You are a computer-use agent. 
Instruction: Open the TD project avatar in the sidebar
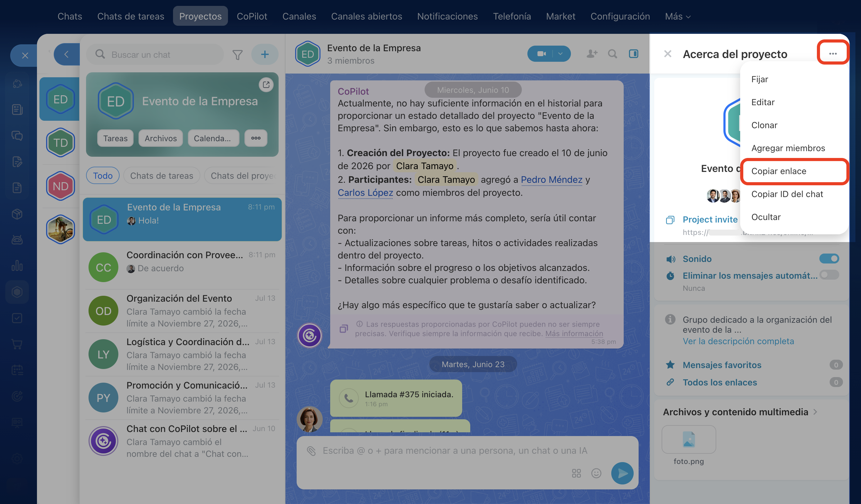[x=61, y=142]
